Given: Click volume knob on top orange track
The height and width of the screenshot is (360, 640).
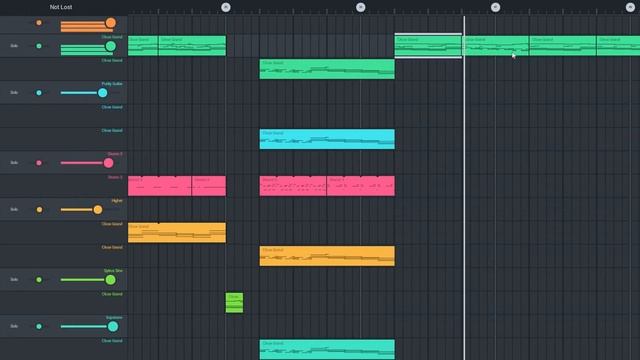Looking at the screenshot, I should tap(111, 23).
